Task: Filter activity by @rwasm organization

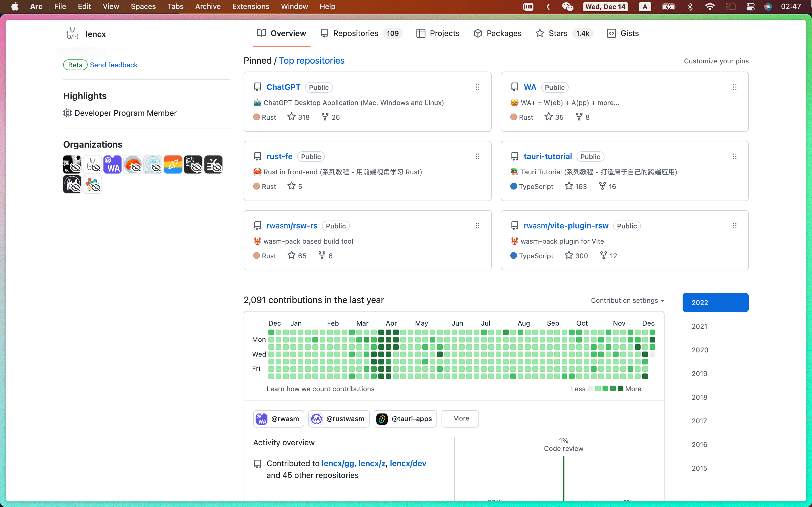Action: [278, 419]
